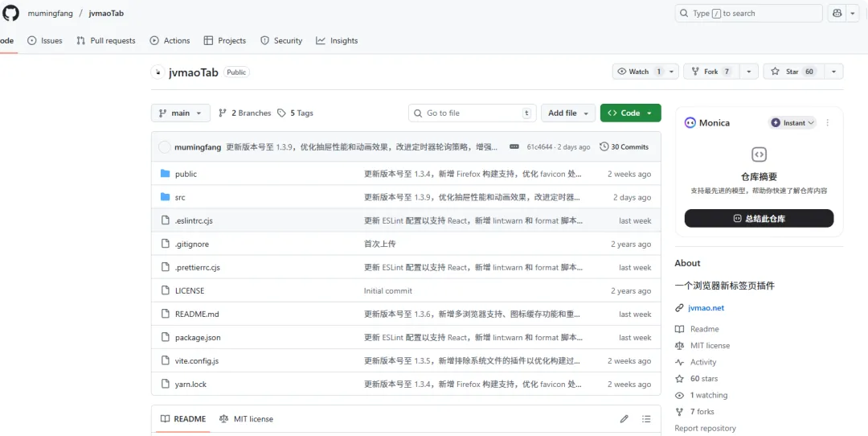Expand the commit message ellipsis button
The width and height of the screenshot is (868, 436).
[514, 147]
